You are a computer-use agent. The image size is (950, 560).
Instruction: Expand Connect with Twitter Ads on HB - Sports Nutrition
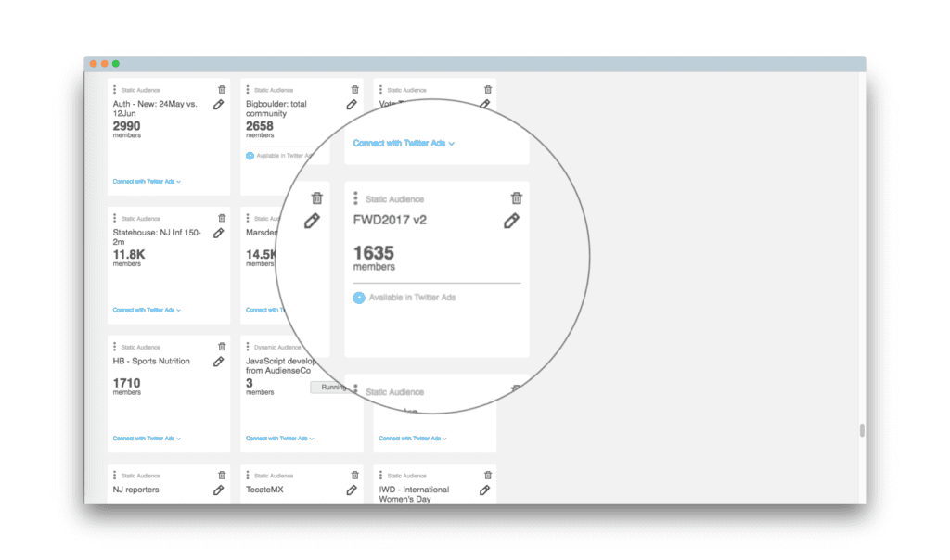pos(147,439)
